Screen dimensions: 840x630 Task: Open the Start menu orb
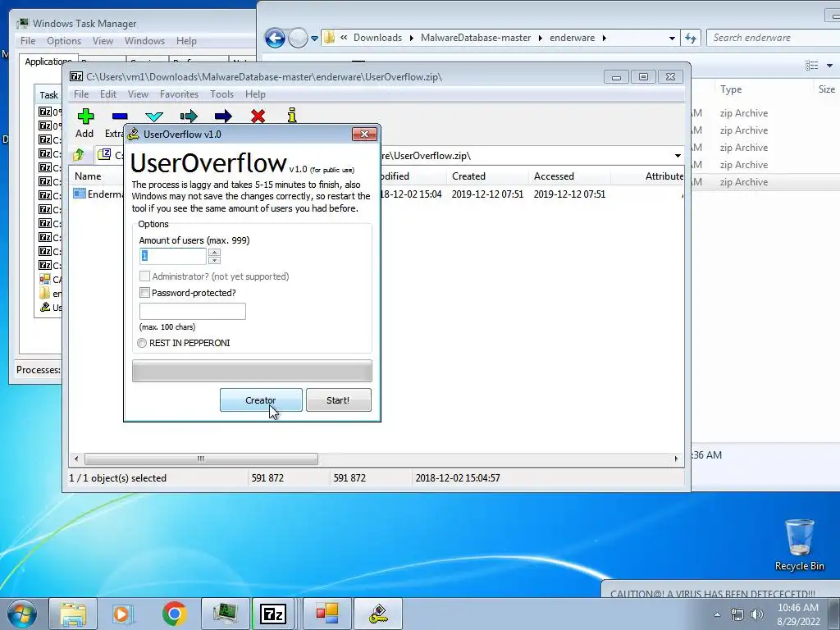22,614
